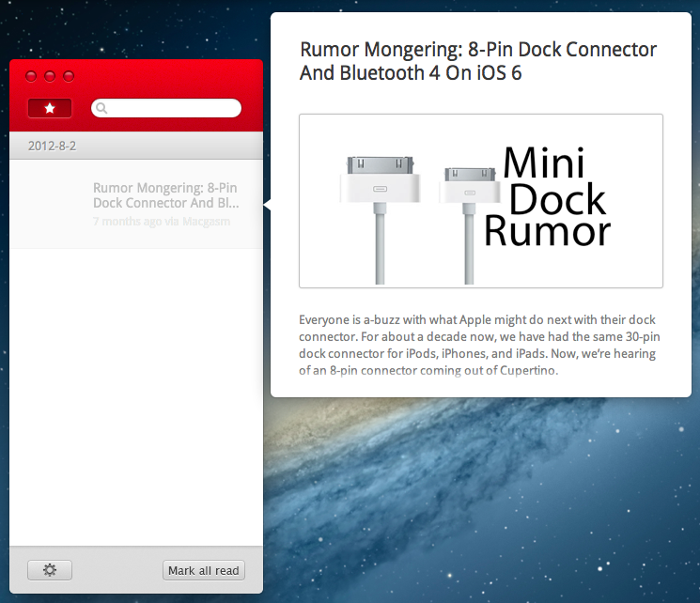Image resolution: width=700 pixels, height=603 pixels.
Task: Open the article title in preview popup
Action: pos(478,61)
